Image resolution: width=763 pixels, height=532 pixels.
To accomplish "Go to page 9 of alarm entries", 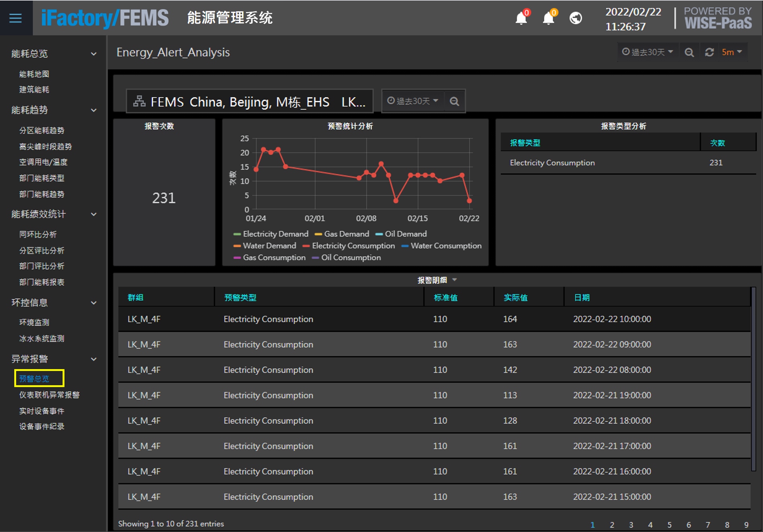I will tap(746, 525).
